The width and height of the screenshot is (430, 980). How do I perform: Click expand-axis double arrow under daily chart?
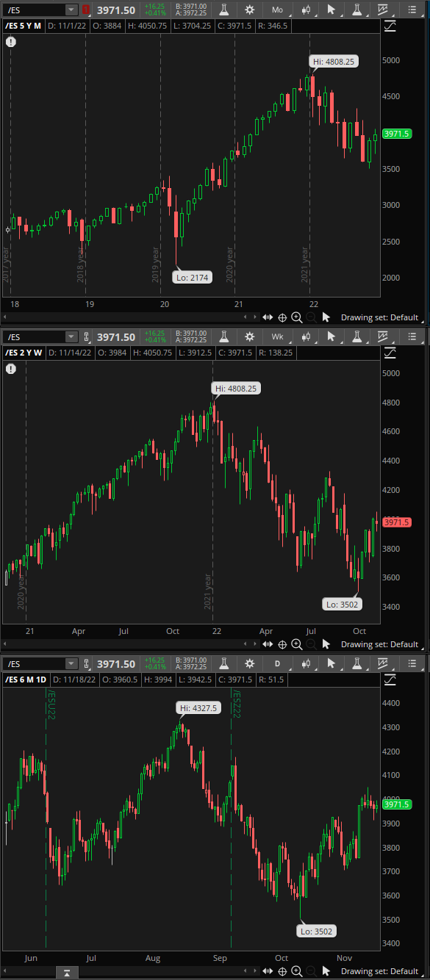[x=268, y=971]
